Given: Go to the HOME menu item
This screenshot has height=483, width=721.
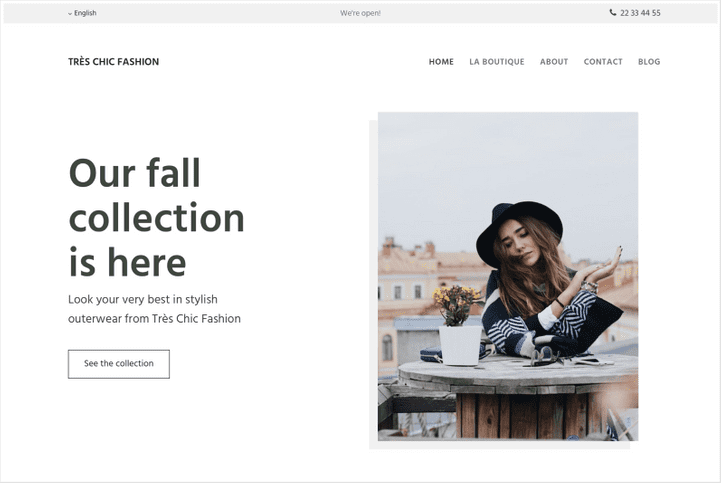Looking at the screenshot, I should point(441,62).
